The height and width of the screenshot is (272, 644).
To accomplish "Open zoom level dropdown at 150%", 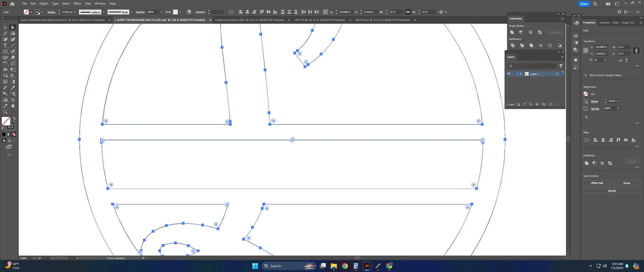I will click(x=34, y=258).
